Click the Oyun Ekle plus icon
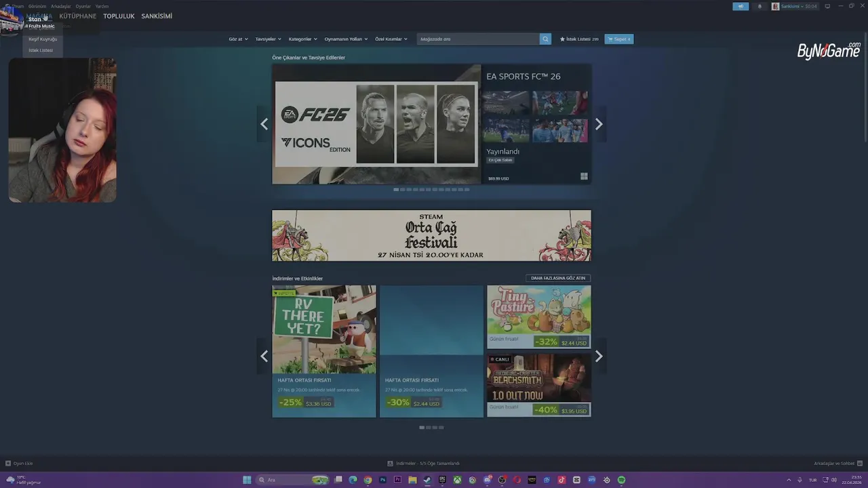 coord(8,464)
